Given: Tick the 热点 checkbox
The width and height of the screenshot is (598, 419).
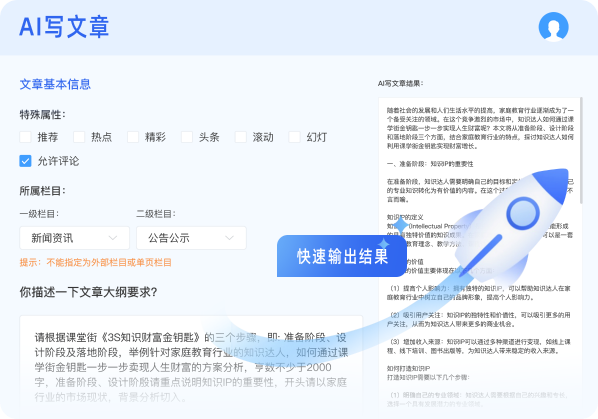Looking at the screenshot, I should click(79, 137).
